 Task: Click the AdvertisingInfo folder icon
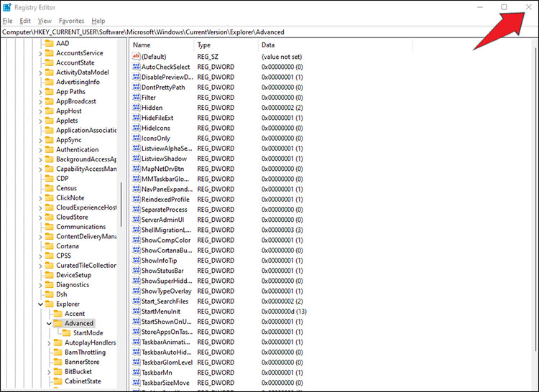(50, 82)
